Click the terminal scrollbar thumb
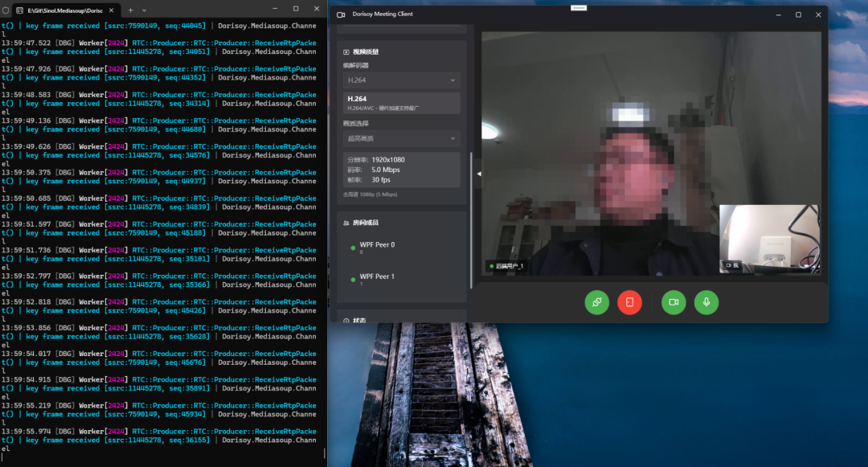The image size is (868, 467). pos(325,453)
